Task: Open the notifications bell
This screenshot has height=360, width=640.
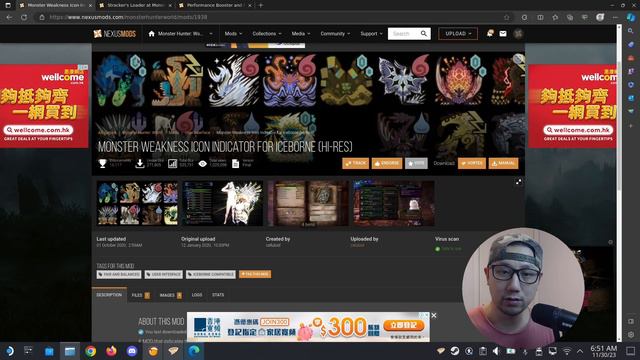Action: 490,33
